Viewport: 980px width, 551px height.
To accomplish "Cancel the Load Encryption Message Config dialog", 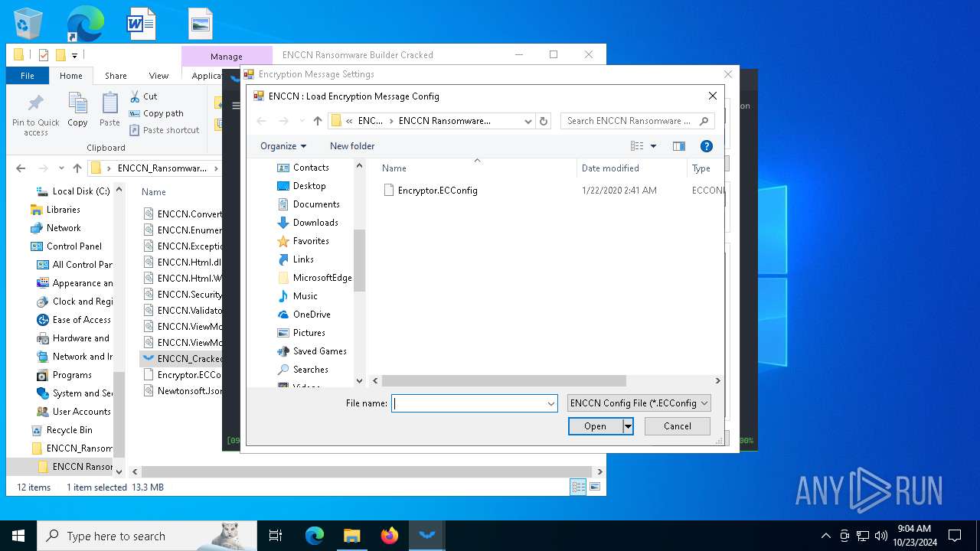I will (x=678, y=426).
